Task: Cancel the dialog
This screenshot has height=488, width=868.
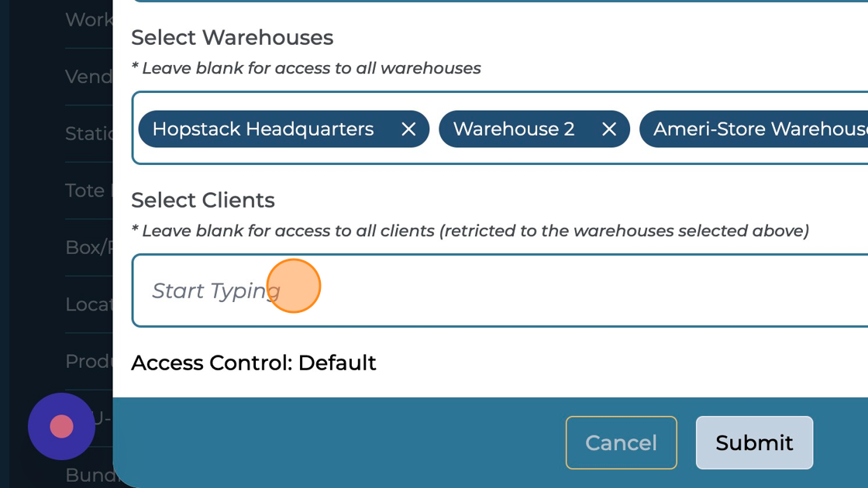Action: 621,442
